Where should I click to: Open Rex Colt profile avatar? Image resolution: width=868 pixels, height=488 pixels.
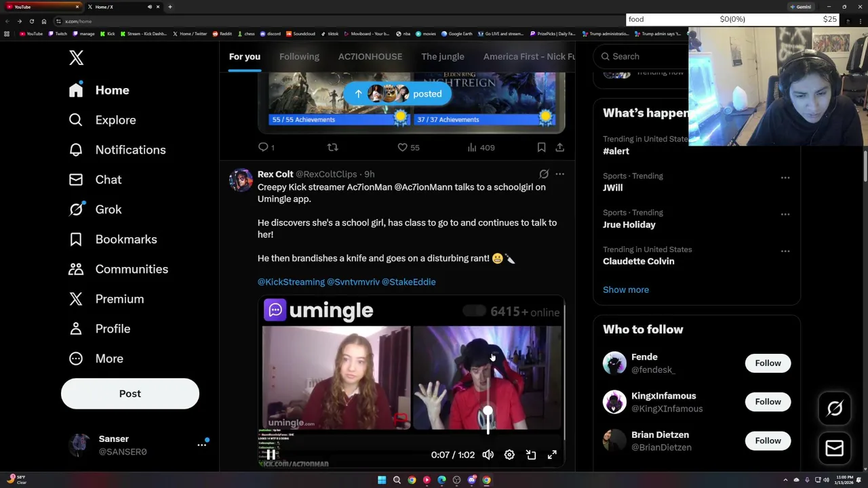pos(241,180)
